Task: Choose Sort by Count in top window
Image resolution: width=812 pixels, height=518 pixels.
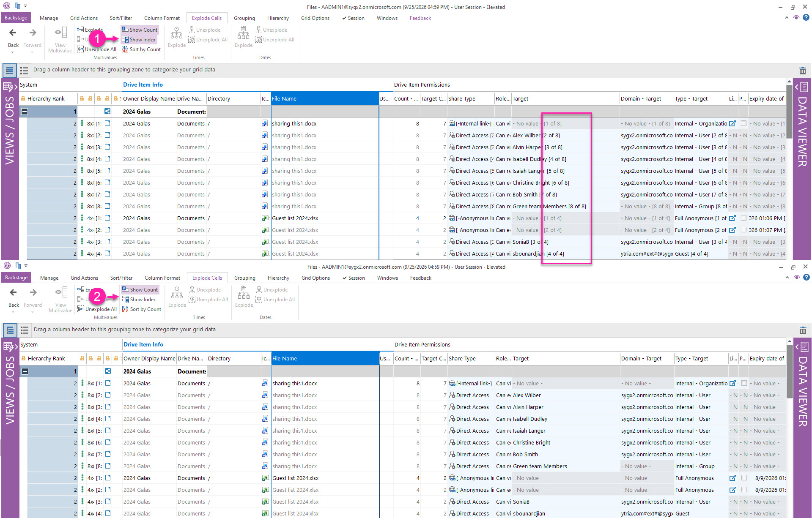Action: [141, 49]
